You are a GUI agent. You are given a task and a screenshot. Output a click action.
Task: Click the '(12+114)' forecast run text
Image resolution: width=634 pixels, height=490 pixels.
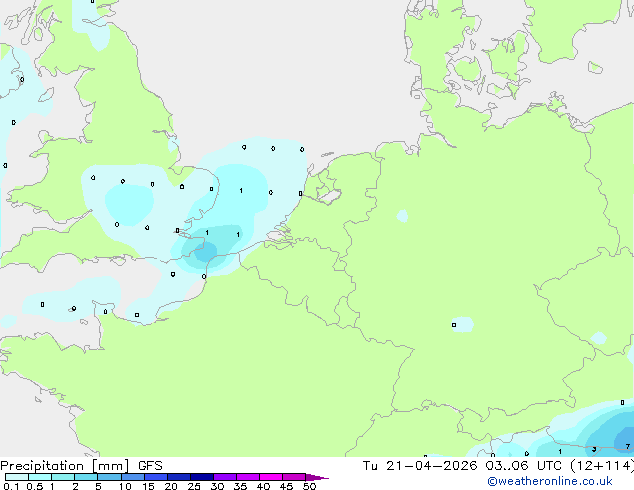pos(602,466)
